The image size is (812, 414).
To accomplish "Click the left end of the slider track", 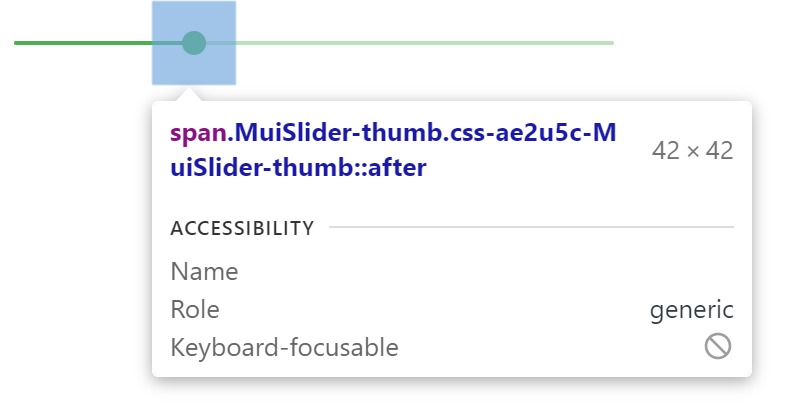I will pos(18,43).
